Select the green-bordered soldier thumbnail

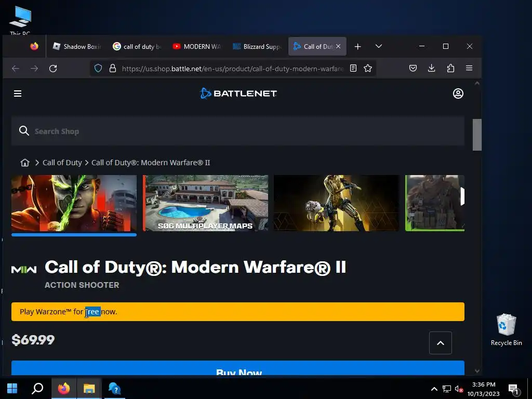coord(435,203)
